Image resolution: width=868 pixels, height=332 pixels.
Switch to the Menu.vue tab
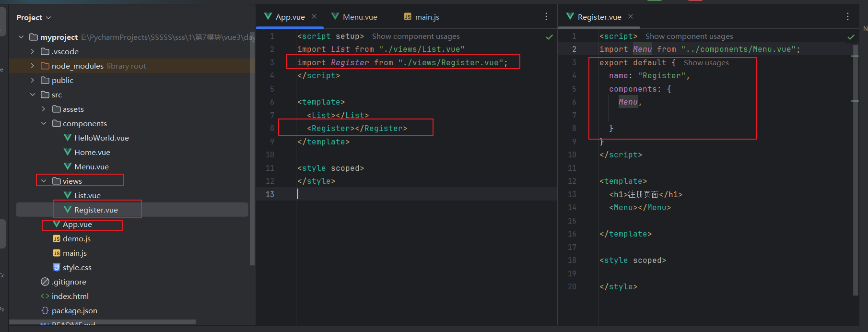click(x=360, y=17)
